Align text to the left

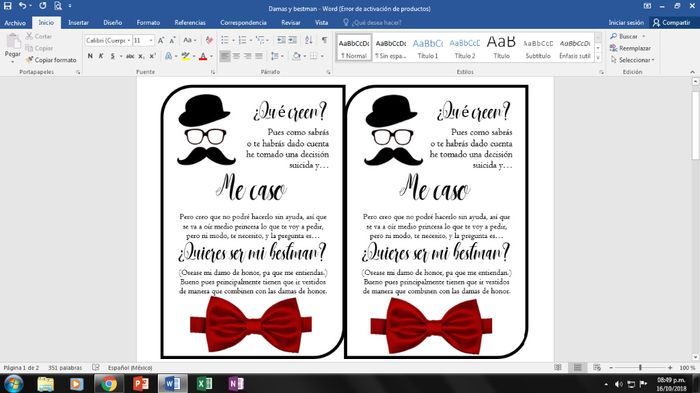coord(225,56)
